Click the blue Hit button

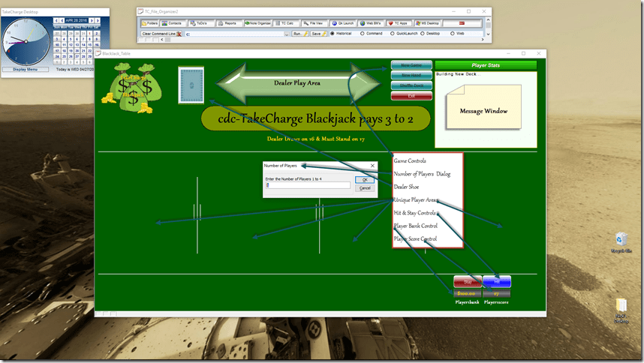[x=497, y=282]
